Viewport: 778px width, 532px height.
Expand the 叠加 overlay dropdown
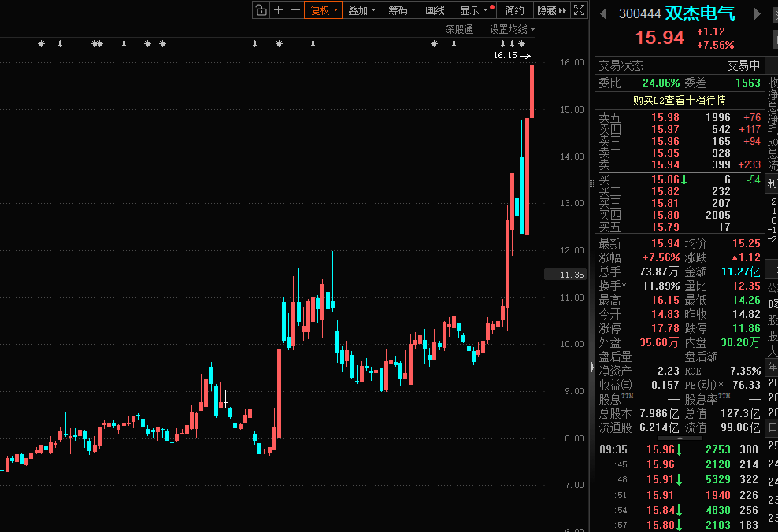pyautogui.click(x=362, y=9)
